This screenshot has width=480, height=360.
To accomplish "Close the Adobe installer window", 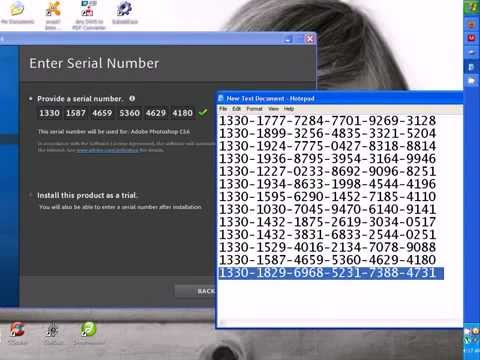I will pos(310,39).
